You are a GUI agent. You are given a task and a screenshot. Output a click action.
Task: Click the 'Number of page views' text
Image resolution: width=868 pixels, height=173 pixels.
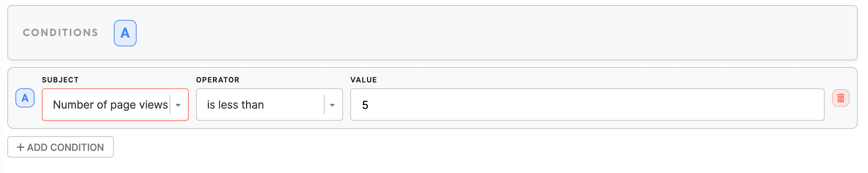(x=110, y=105)
